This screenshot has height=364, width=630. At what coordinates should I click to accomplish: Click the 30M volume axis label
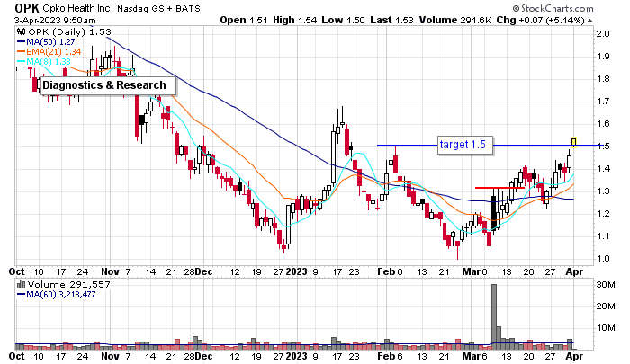click(606, 285)
